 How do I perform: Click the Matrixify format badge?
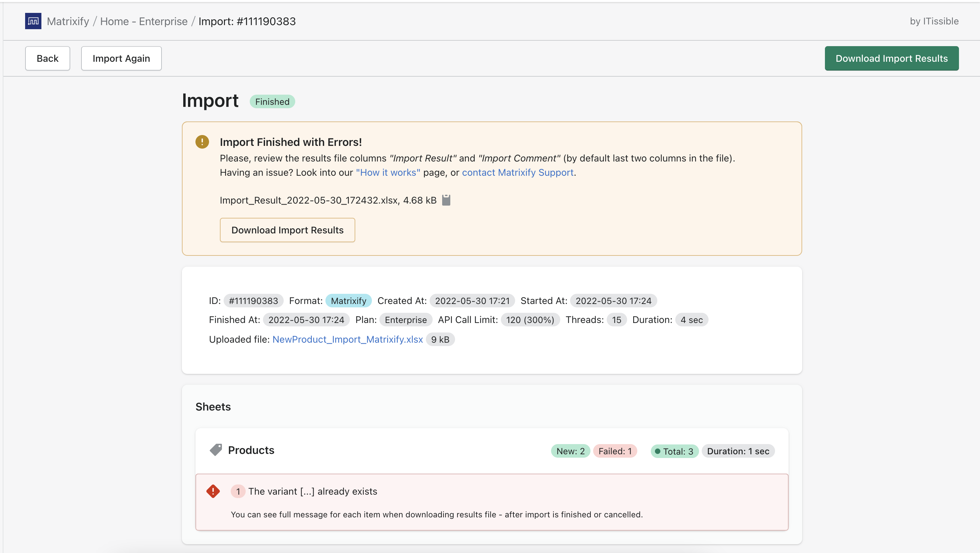click(348, 301)
